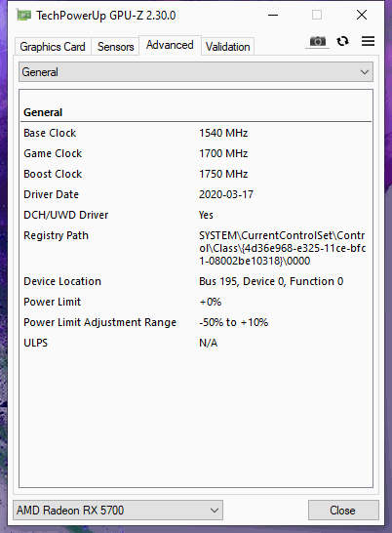The image size is (392, 533).
Task: Click the Power Limit Adjustment Range row
Action: point(196,322)
